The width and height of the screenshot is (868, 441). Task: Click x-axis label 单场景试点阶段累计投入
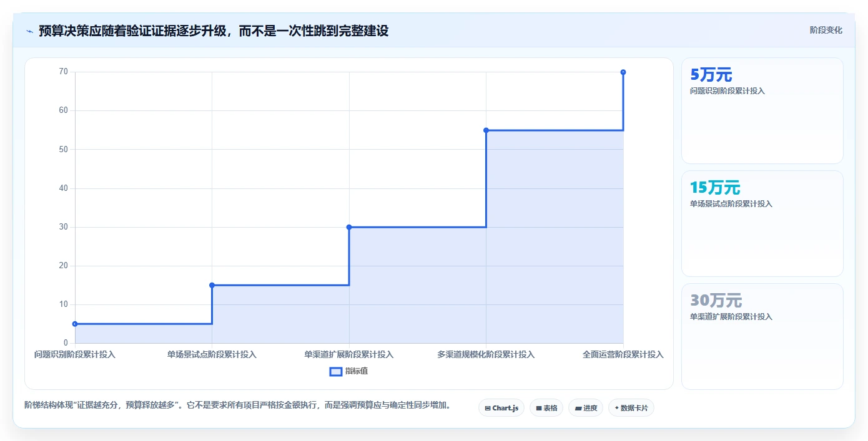click(212, 354)
